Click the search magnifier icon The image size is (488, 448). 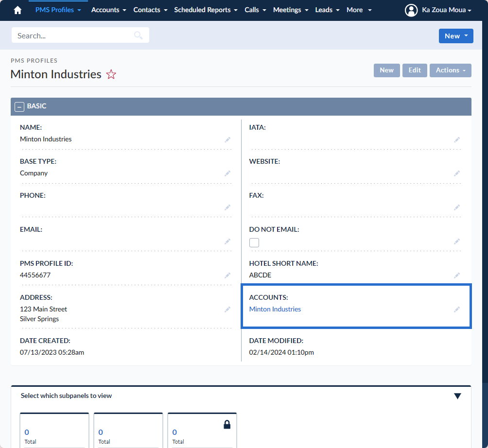click(138, 35)
